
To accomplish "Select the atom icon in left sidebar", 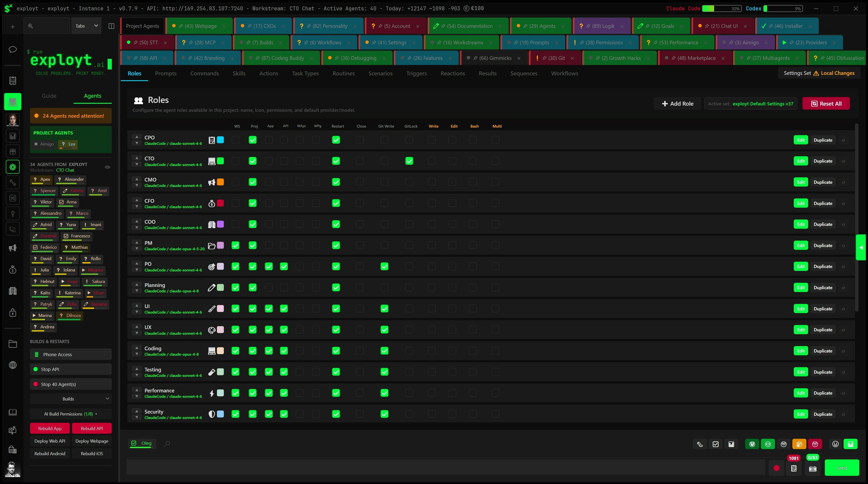I will click(13, 167).
